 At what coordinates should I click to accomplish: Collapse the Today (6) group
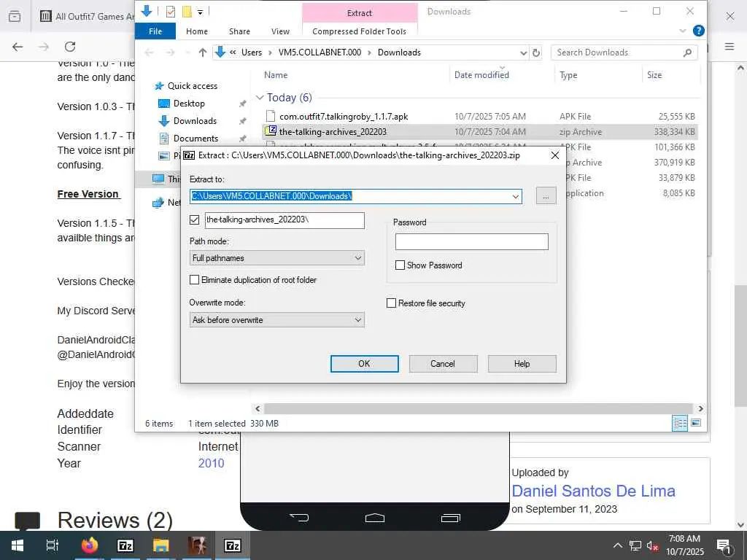(260, 98)
